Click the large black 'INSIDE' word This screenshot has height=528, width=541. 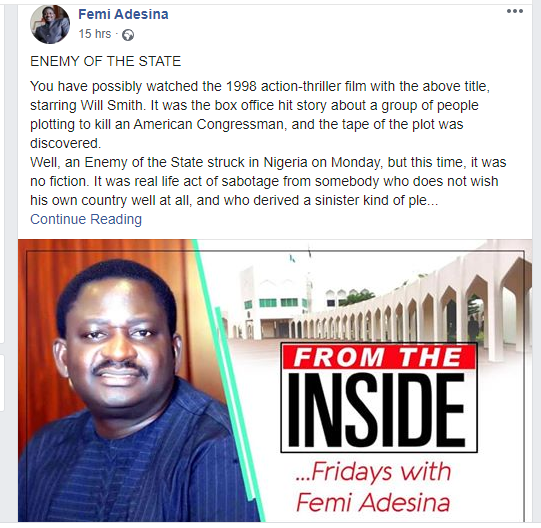click(x=376, y=410)
